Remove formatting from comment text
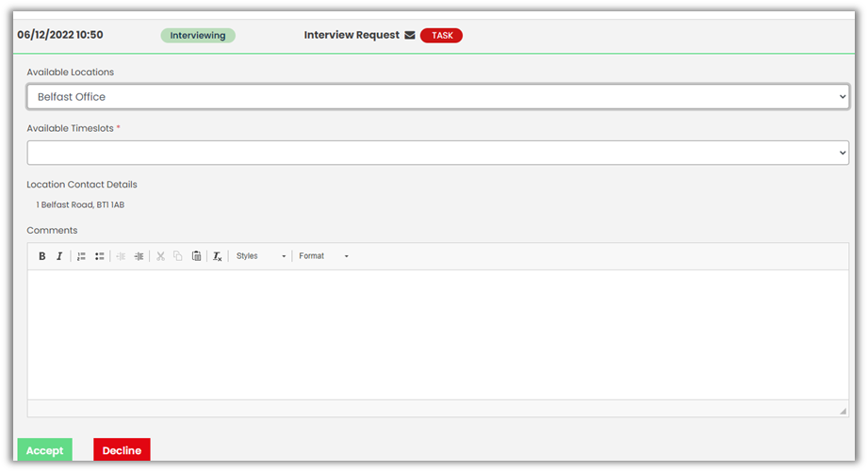Screen dimensions: 868x472 218,256
